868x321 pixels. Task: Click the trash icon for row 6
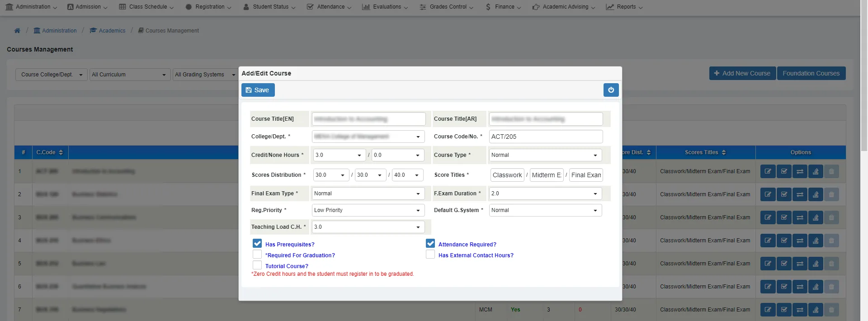click(831, 287)
